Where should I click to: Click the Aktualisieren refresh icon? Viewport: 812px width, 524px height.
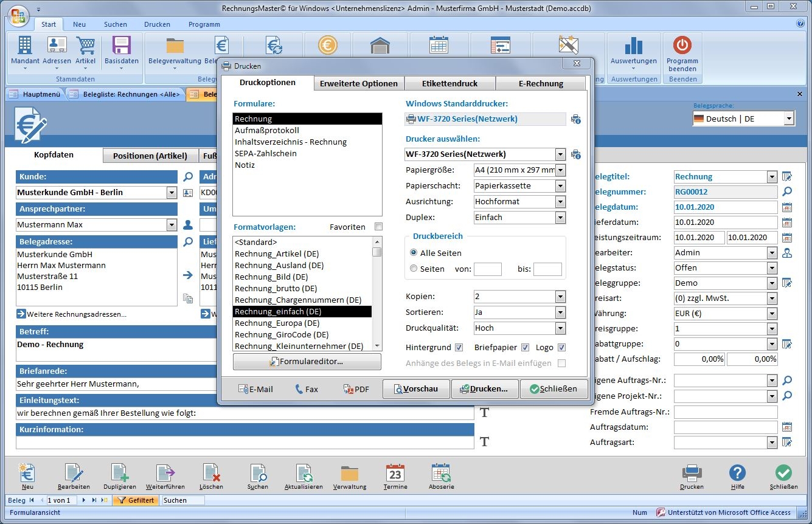[304, 473]
